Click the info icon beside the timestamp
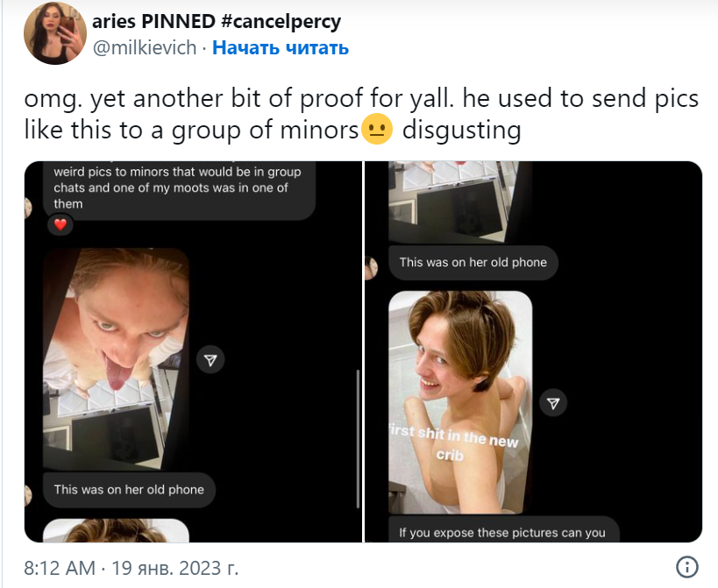 coord(686,568)
